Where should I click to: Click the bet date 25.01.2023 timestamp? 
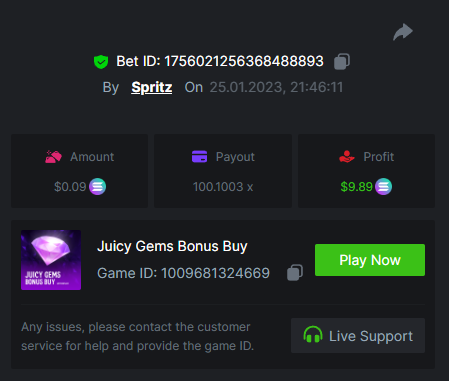pos(276,87)
